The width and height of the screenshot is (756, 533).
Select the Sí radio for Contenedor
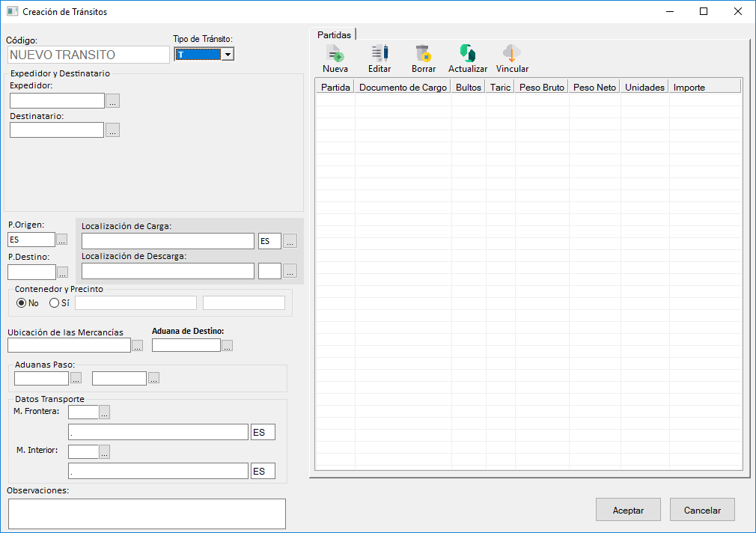(x=54, y=303)
